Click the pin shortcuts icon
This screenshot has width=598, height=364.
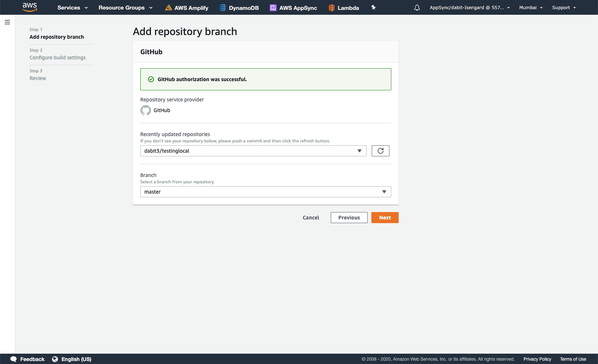(374, 7)
